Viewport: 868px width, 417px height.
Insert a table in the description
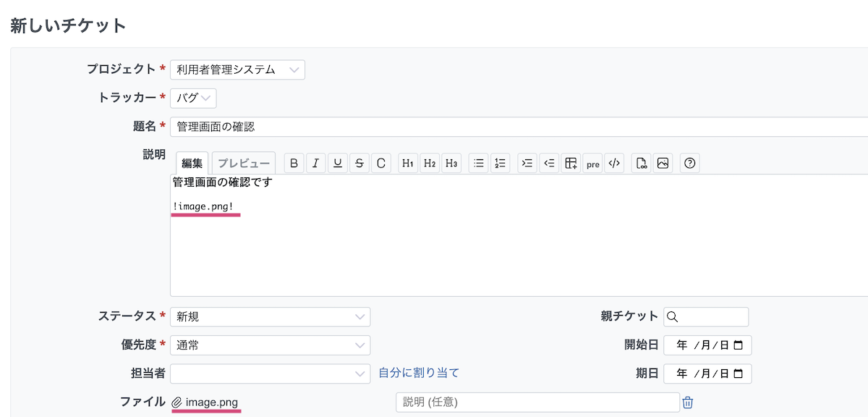[x=571, y=163]
